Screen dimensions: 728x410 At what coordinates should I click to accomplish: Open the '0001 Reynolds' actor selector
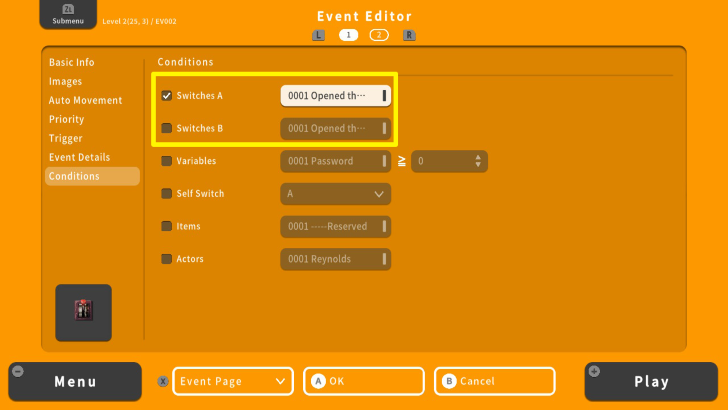click(x=336, y=259)
